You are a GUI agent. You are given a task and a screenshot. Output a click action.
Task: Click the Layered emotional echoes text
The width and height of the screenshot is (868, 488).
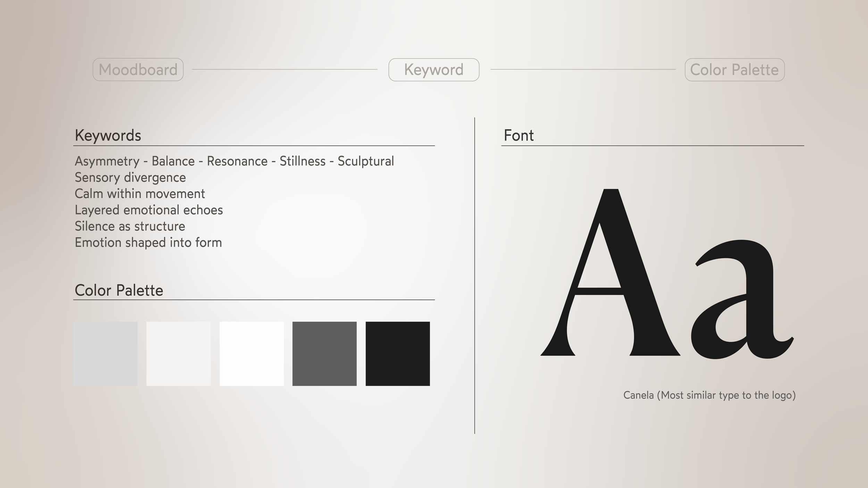pos(149,210)
